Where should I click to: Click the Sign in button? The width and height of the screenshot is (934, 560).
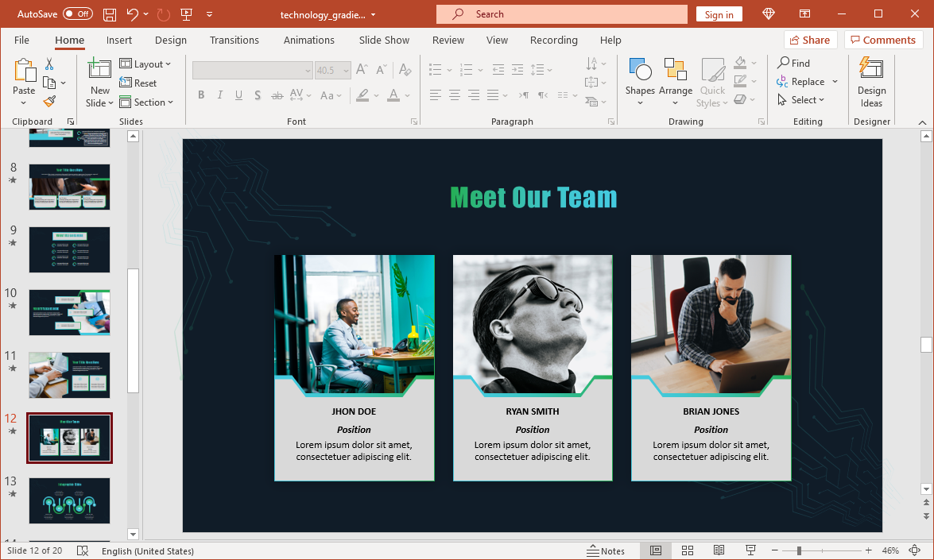[x=719, y=14]
